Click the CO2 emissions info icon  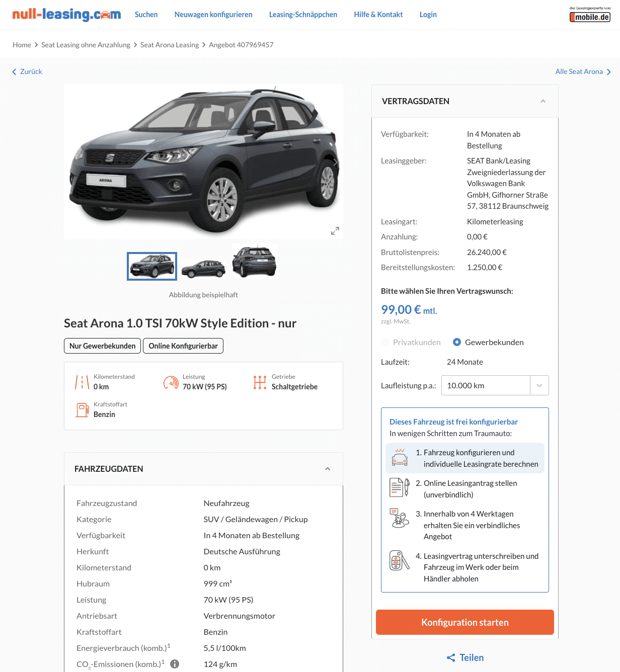(175, 664)
